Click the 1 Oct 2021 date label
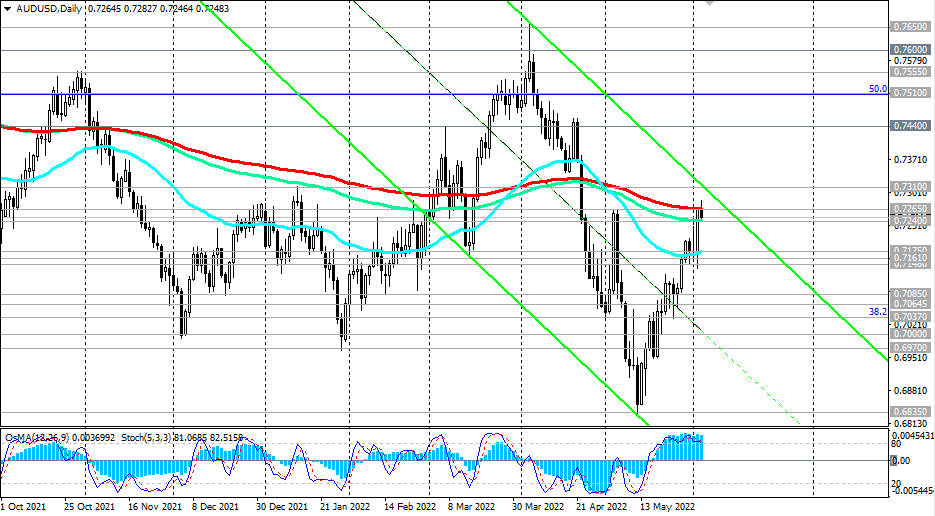The width and height of the screenshot is (935, 516). click(27, 507)
